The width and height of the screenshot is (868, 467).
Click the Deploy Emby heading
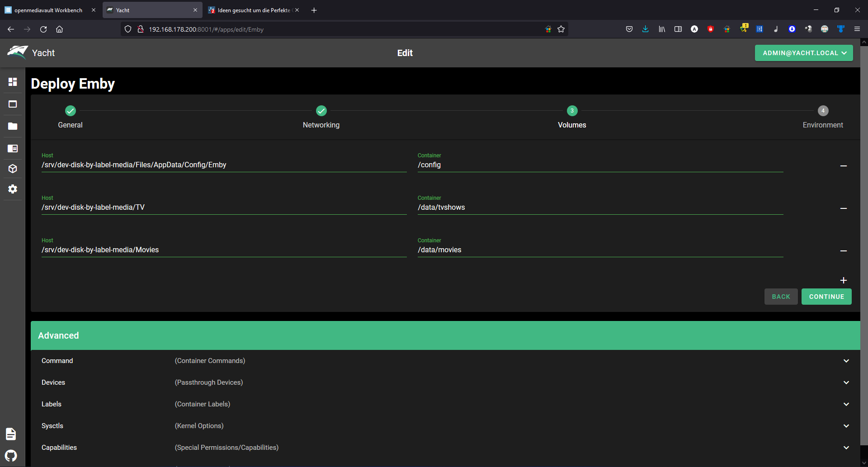coord(73,84)
